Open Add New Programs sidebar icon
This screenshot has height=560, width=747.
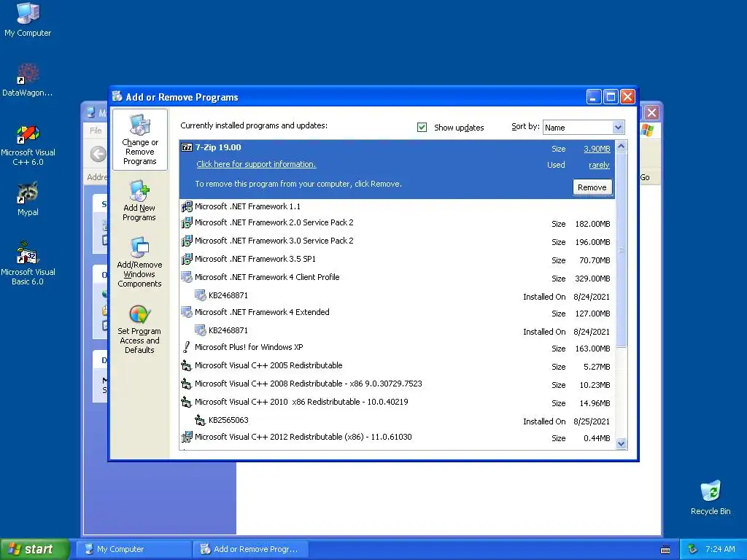tap(139, 190)
